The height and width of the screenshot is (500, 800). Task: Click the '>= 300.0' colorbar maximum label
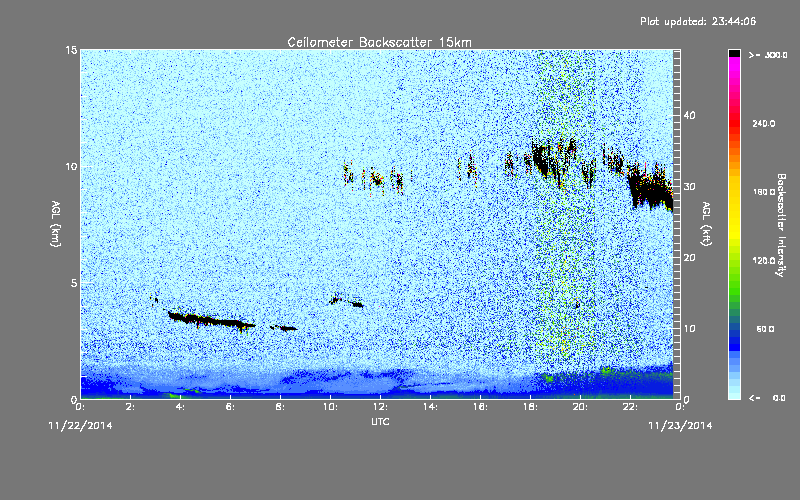coord(768,55)
